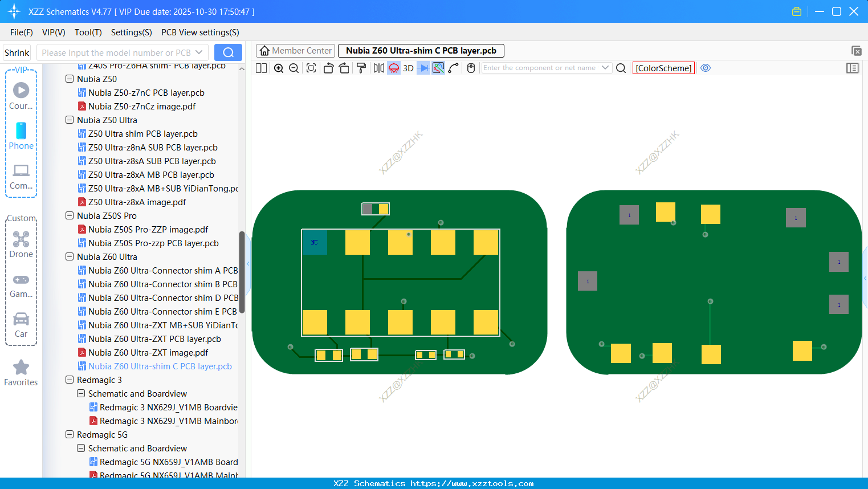The image size is (868, 489).
Task: Collapse the Redmagic 5G node
Action: [x=70, y=435]
